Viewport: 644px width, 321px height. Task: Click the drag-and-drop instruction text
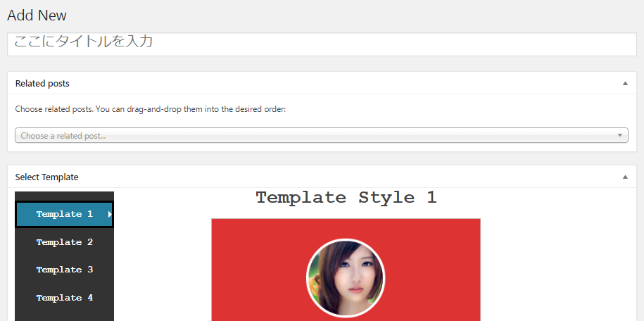[151, 110]
